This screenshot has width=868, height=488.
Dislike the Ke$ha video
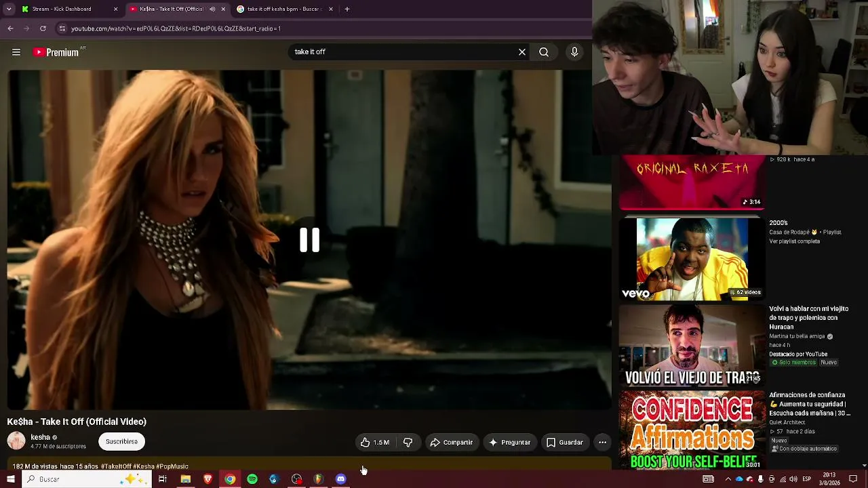click(408, 443)
